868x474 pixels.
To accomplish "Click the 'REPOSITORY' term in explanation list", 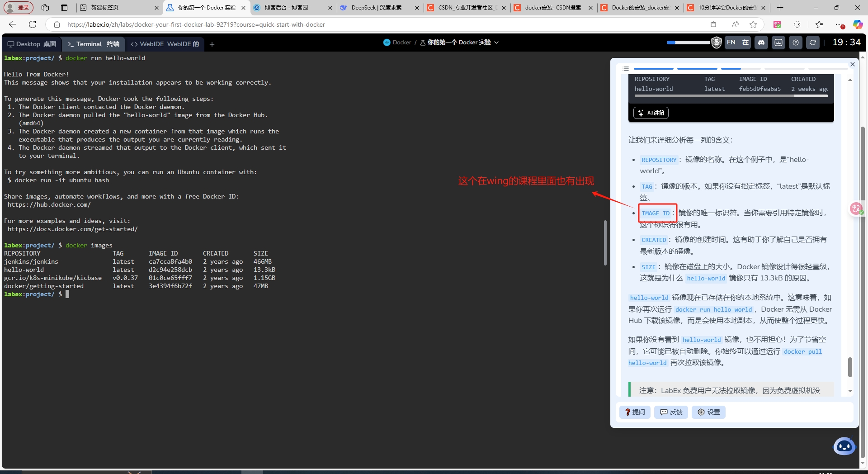I will (659, 160).
